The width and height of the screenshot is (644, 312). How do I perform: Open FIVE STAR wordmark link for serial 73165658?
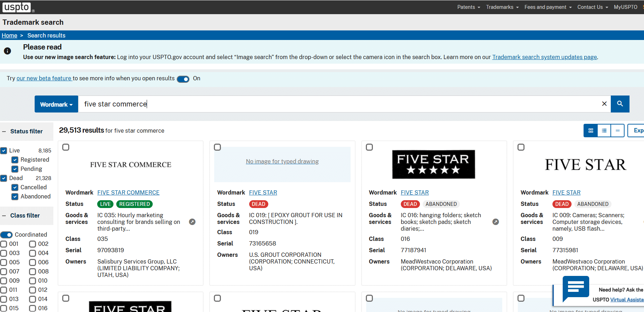(263, 192)
